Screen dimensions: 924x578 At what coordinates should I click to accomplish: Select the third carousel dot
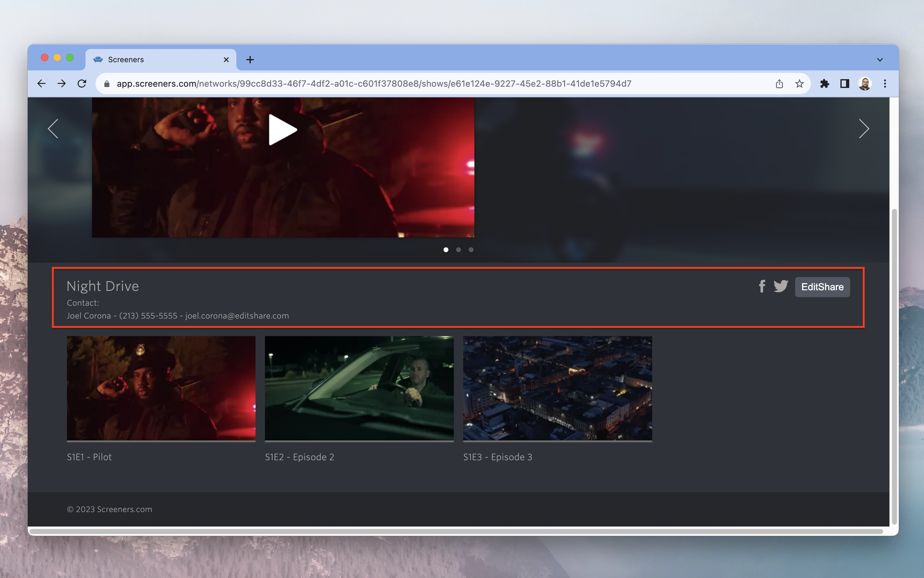(471, 250)
